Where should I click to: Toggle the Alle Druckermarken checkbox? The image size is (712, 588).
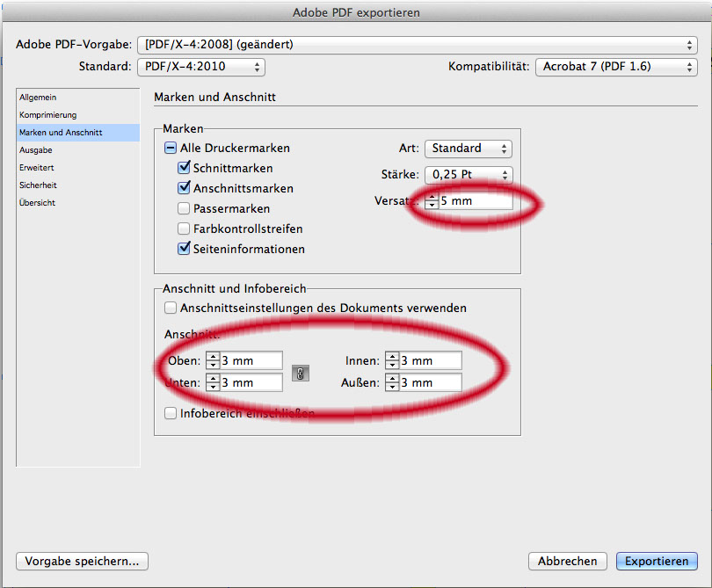[171, 148]
